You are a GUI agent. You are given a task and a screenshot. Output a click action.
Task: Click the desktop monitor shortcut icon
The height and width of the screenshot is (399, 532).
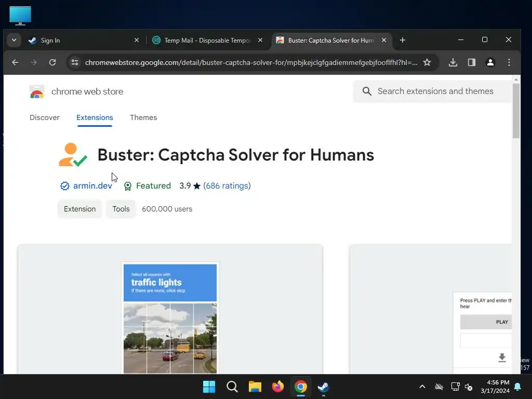pyautogui.click(x=20, y=16)
